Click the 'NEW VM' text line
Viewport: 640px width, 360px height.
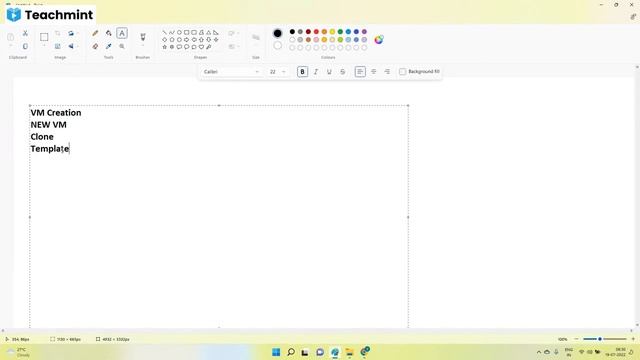49,124
